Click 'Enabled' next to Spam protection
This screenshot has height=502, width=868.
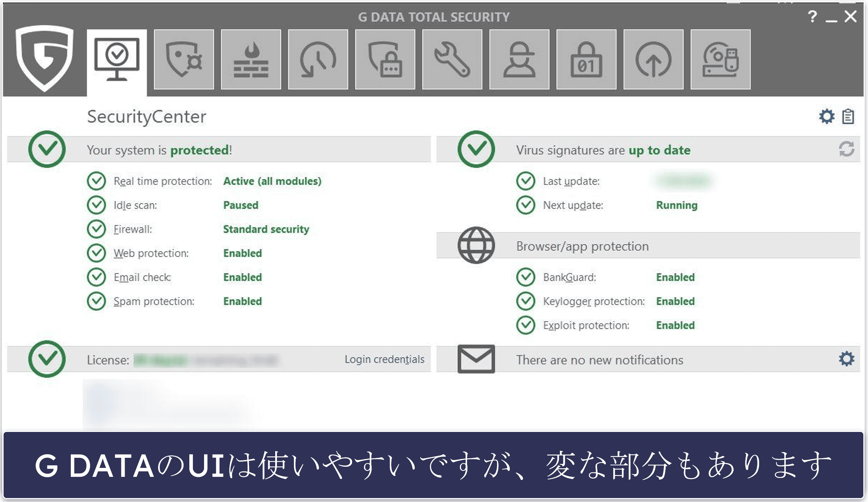click(x=243, y=301)
